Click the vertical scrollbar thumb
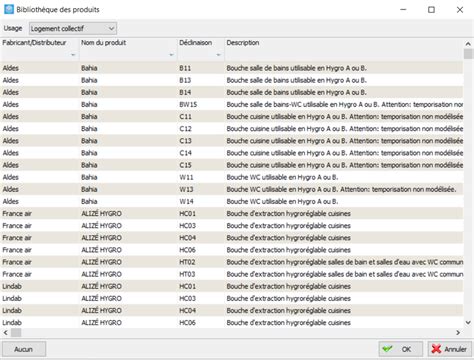Image resolution: width=474 pixels, height=360 pixels. tap(468, 54)
